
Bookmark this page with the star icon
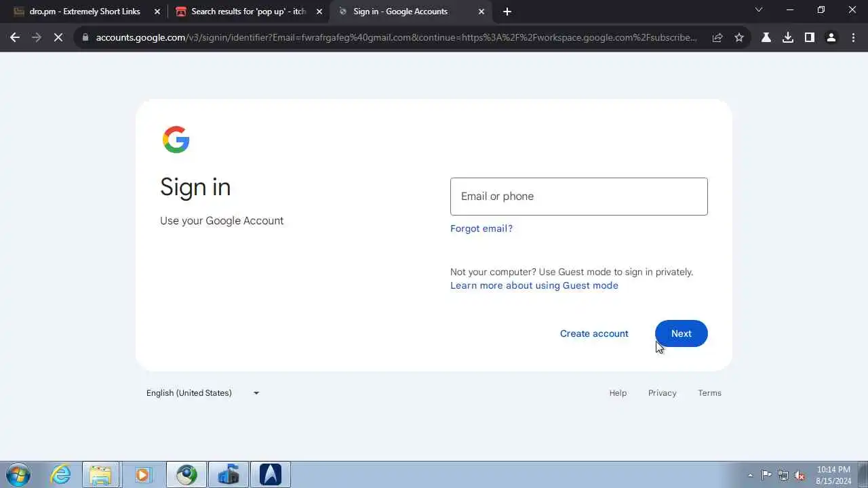[739, 38]
